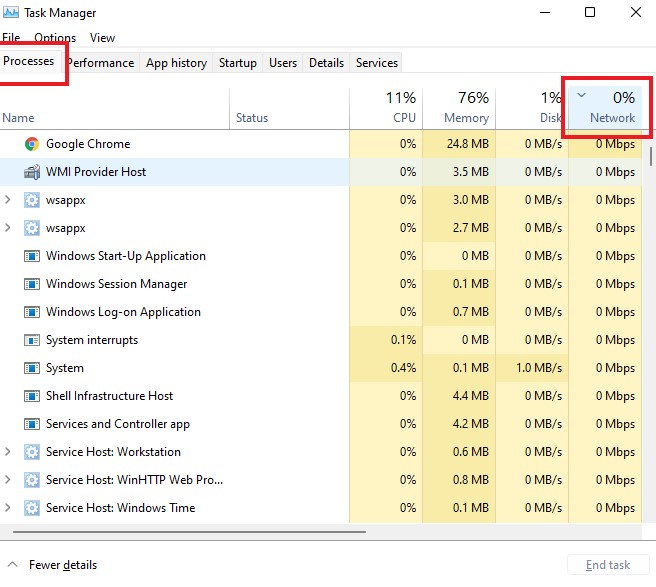The width and height of the screenshot is (656, 587).
Task: Click the Shell Infrastructure Host icon
Action: click(32, 396)
